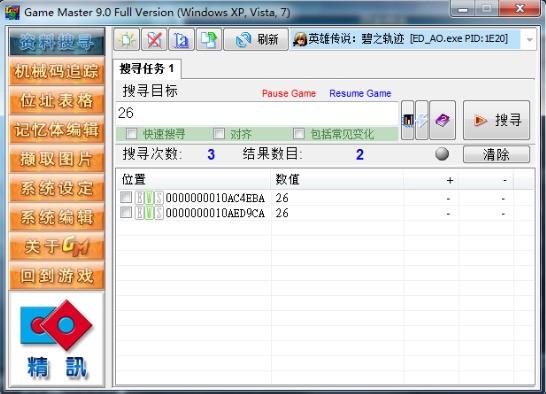
Task: Click the light bulb new-task toolbar icon
Action: tap(126, 40)
